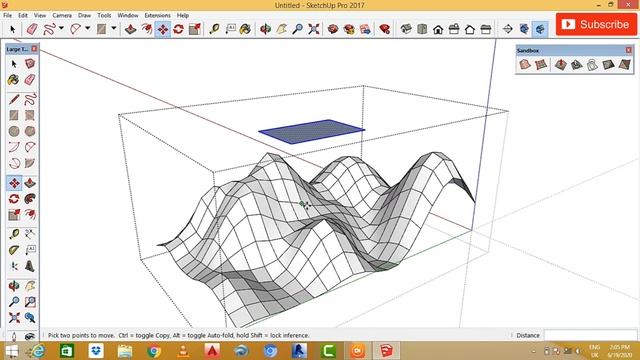Choose Sandbox From Scratch tool

point(541,64)
